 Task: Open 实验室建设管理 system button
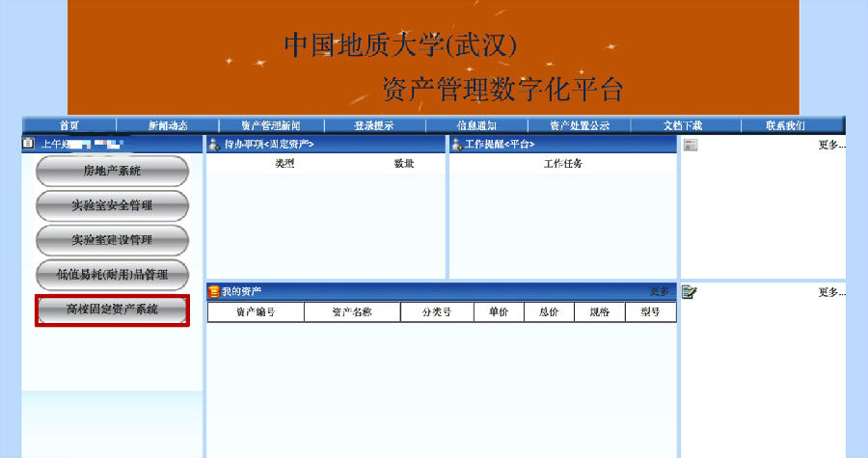point(113,240)
